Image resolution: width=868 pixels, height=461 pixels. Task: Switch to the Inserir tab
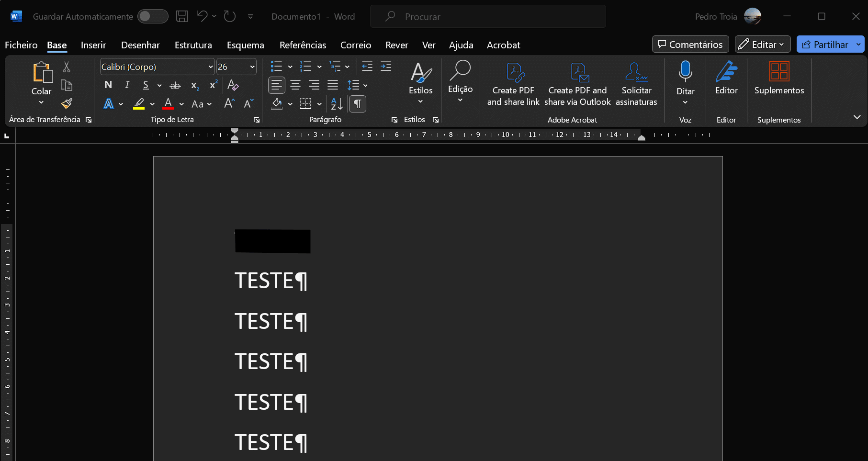[93, 45]
